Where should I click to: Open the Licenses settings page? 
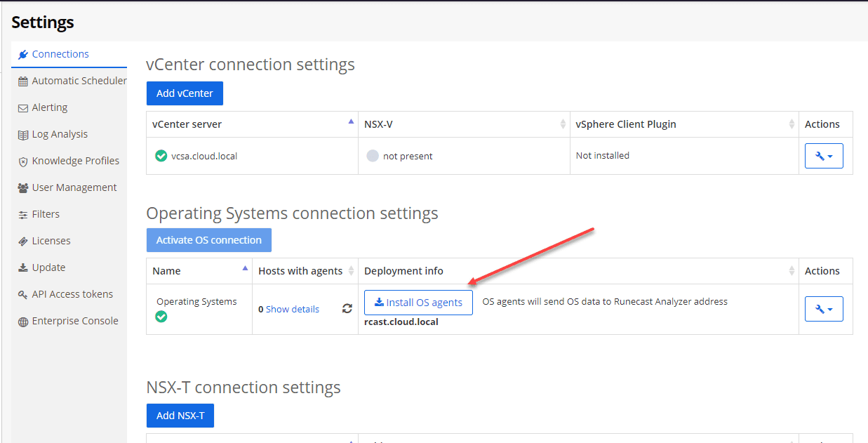pyautogui.click(x=51, y=241)
